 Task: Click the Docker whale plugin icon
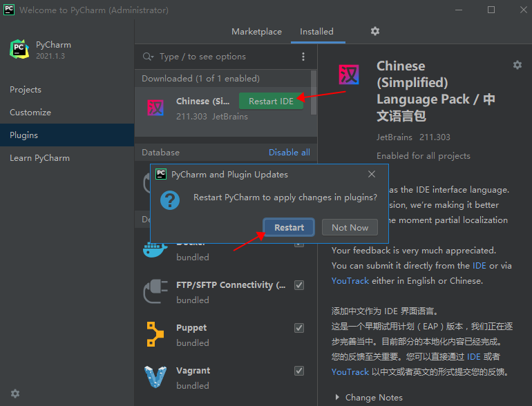point(155,250)
